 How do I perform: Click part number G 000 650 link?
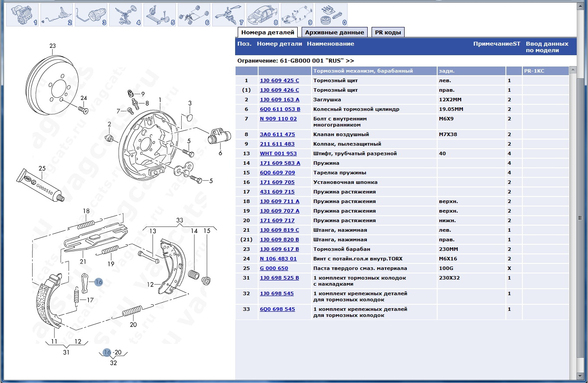pos(274,268)
